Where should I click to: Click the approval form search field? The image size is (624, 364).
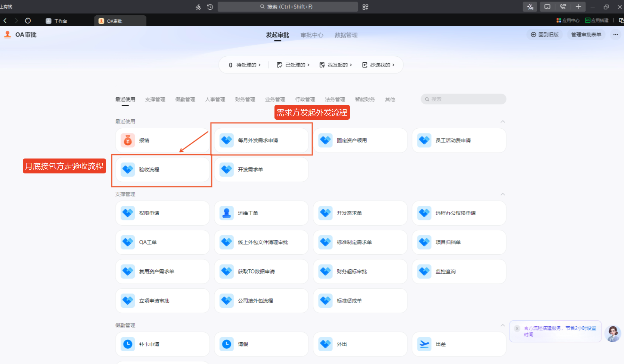tap(463, 99)
